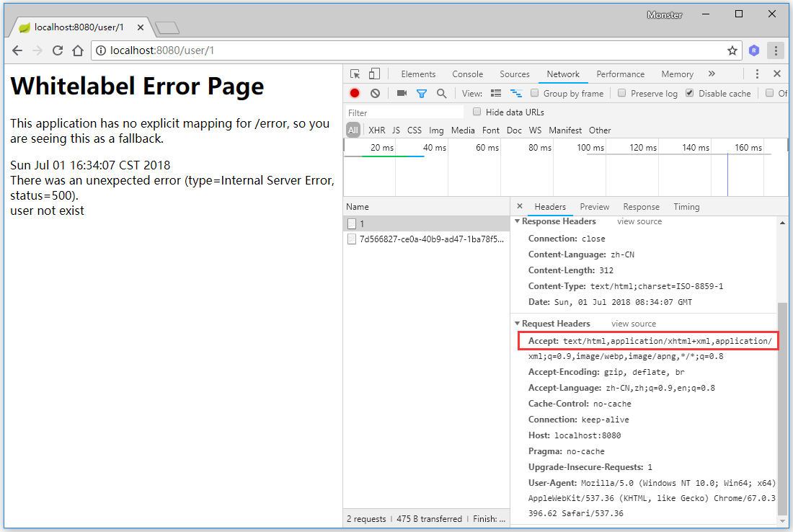Close the DevTools panel
793x532 pixels.
pyautogui.click(x=777, y=74)
